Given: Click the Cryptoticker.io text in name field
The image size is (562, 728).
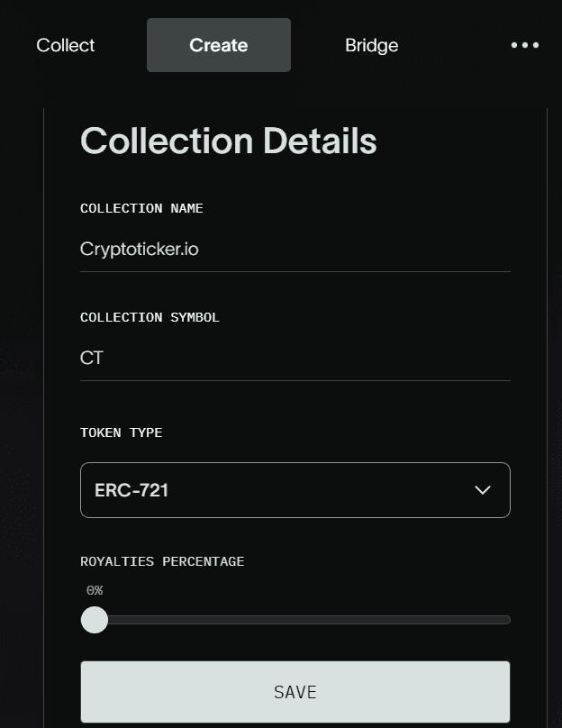Looking at the screenshot, I should (x=140, y=250).
